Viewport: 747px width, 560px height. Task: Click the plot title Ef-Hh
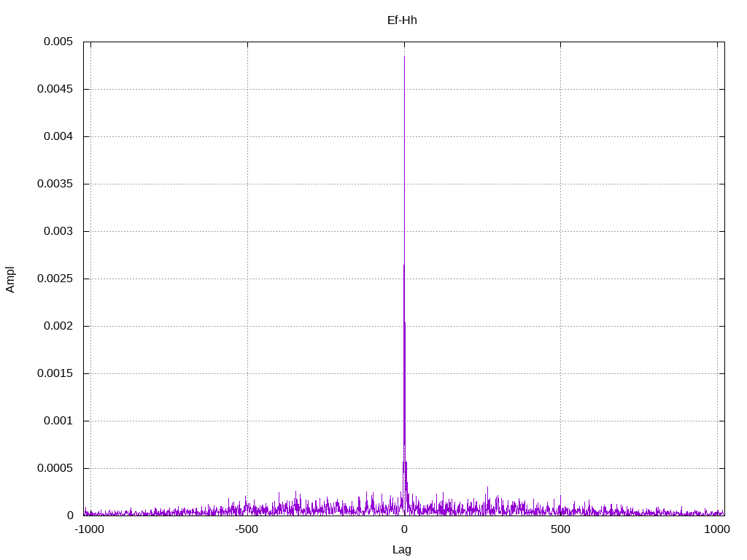402,20
